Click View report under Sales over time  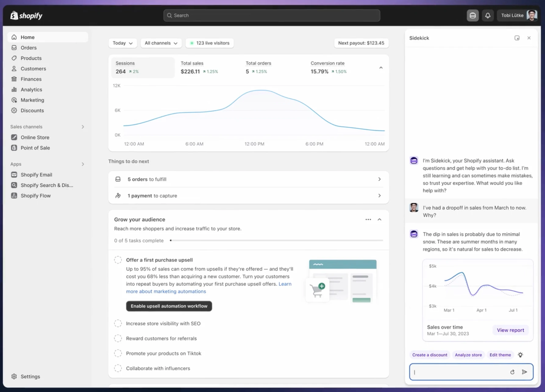(x=510, y=330)
